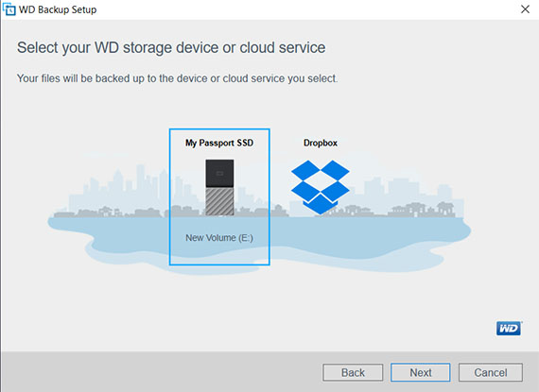Go Back to the previous step
Screen dimensions: 539x392
click(353, 372)
